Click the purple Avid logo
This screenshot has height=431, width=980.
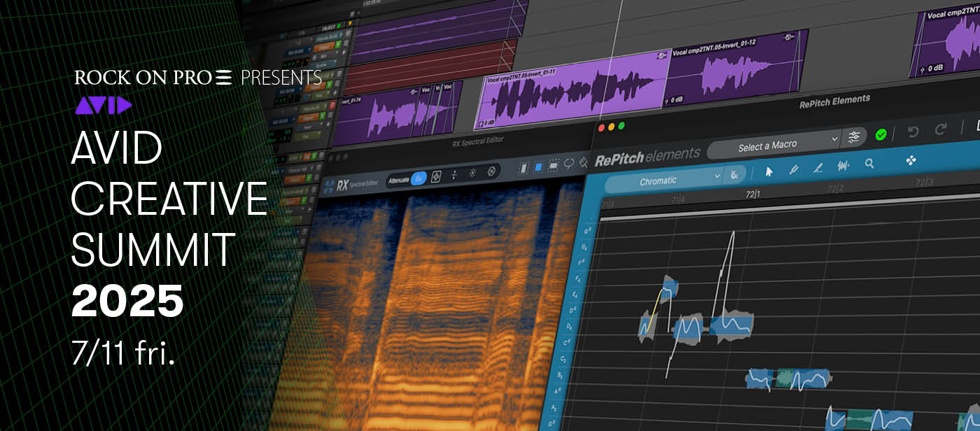104,106
